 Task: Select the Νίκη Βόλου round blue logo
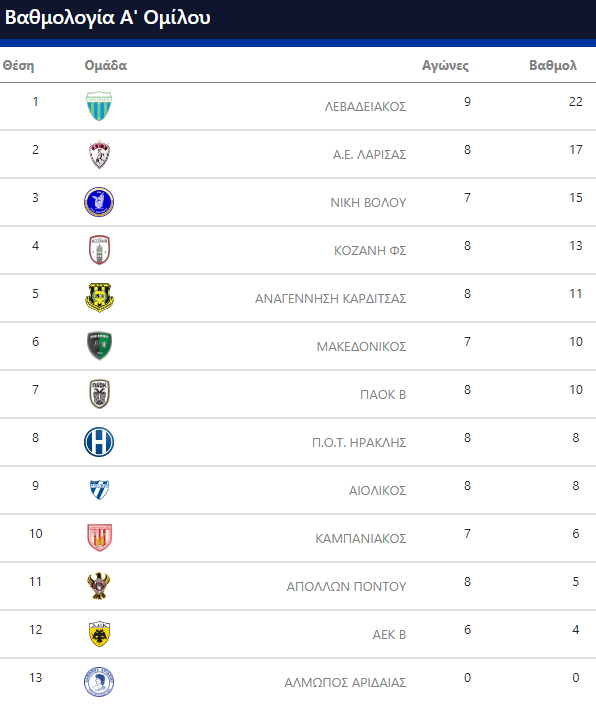[99, 202]
